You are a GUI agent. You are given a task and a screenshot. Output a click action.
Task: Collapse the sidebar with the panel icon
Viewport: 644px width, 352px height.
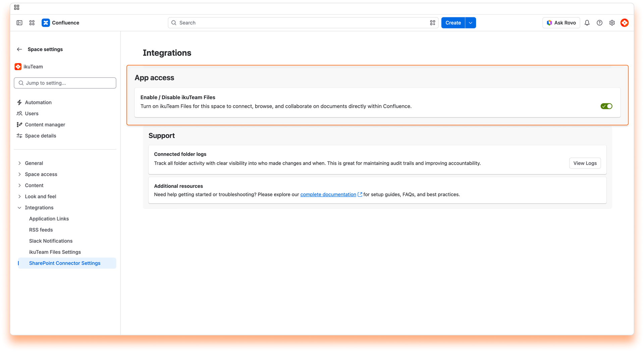coord(19,23)
